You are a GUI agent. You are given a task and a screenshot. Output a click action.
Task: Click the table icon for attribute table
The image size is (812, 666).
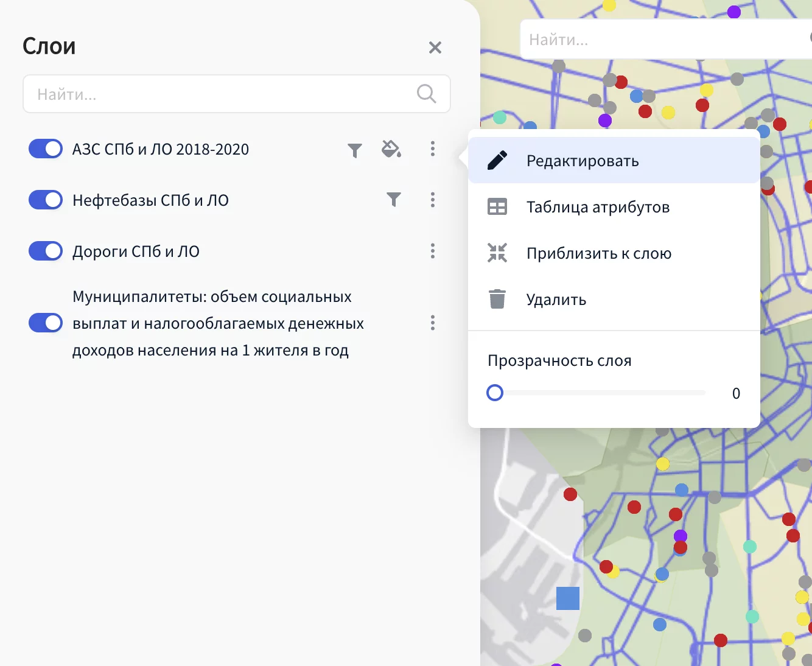coord(497,207)
